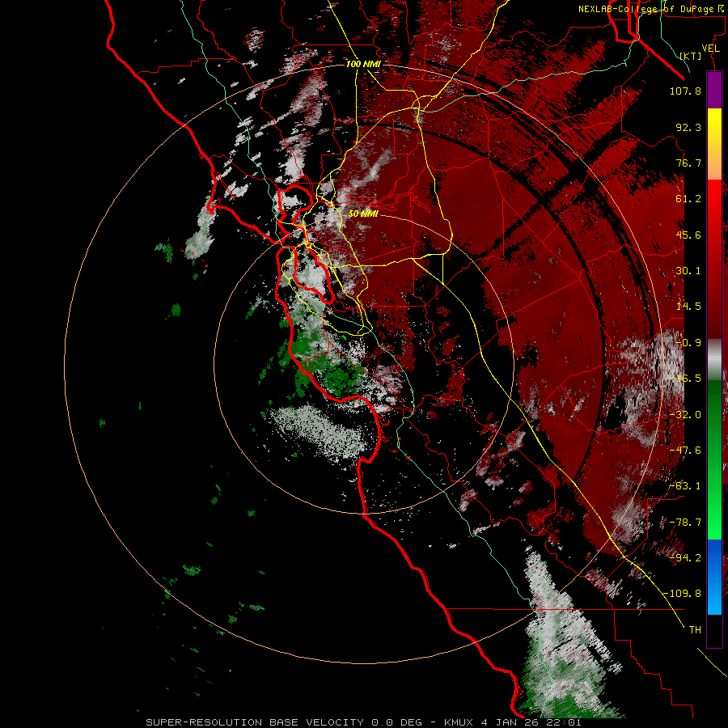This screenshot has height=728, width=728.
Task: Select the 76.7 legend value
Action: (688, 163)
